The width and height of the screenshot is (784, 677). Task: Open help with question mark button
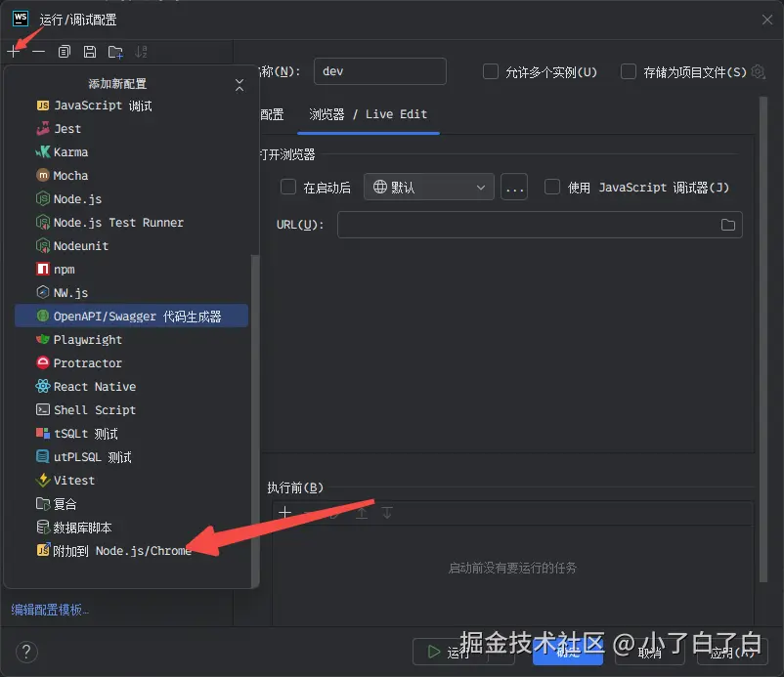[x=26, y=652]
